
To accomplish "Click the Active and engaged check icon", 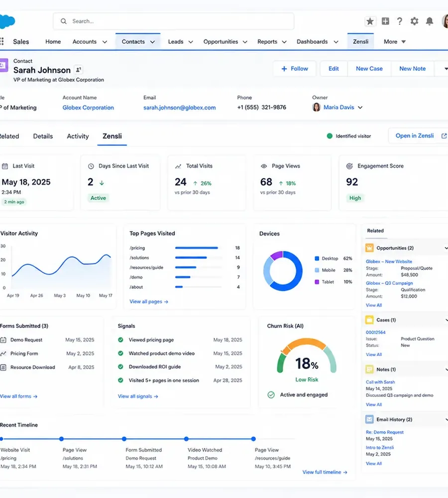I will [x=271, y=395].
